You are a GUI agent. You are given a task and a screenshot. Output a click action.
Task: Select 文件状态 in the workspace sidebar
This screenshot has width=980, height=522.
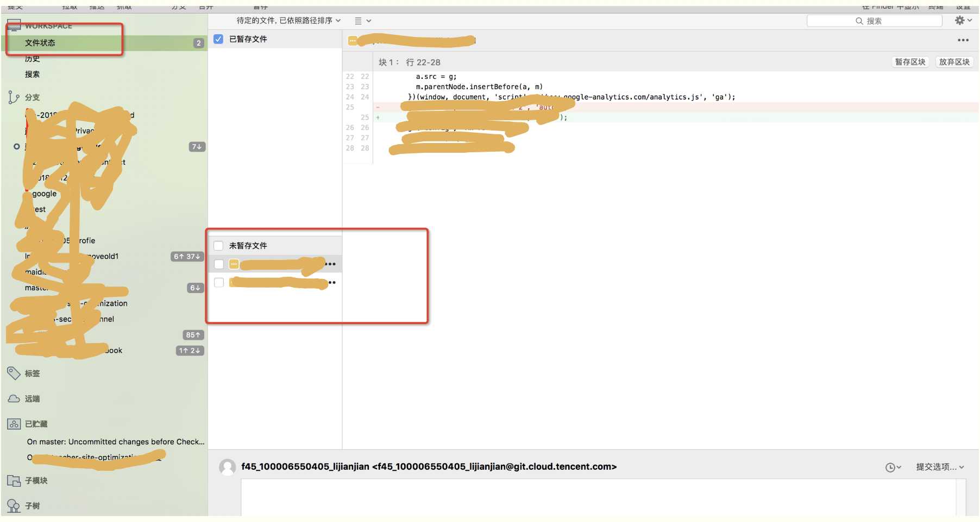pos(104,43)
